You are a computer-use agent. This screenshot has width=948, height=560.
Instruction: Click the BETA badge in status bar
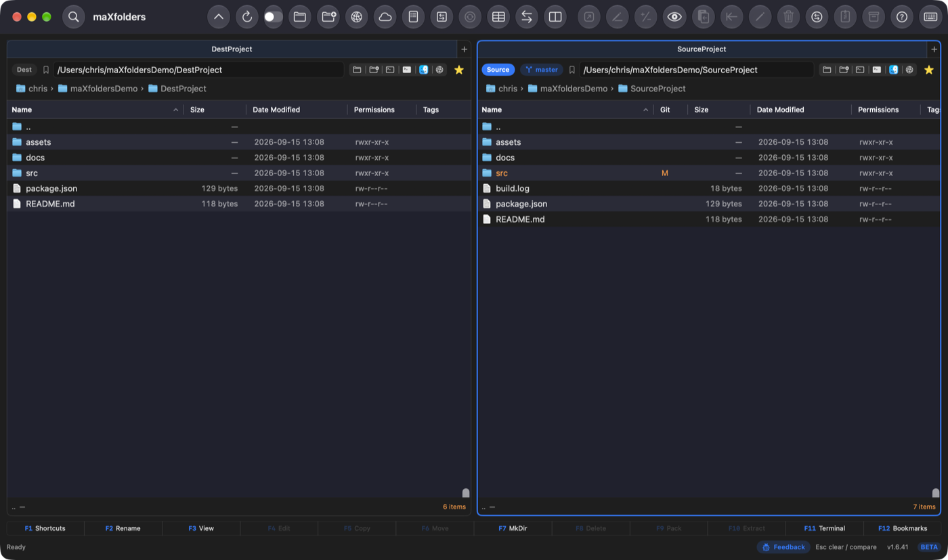pos(929,547)
